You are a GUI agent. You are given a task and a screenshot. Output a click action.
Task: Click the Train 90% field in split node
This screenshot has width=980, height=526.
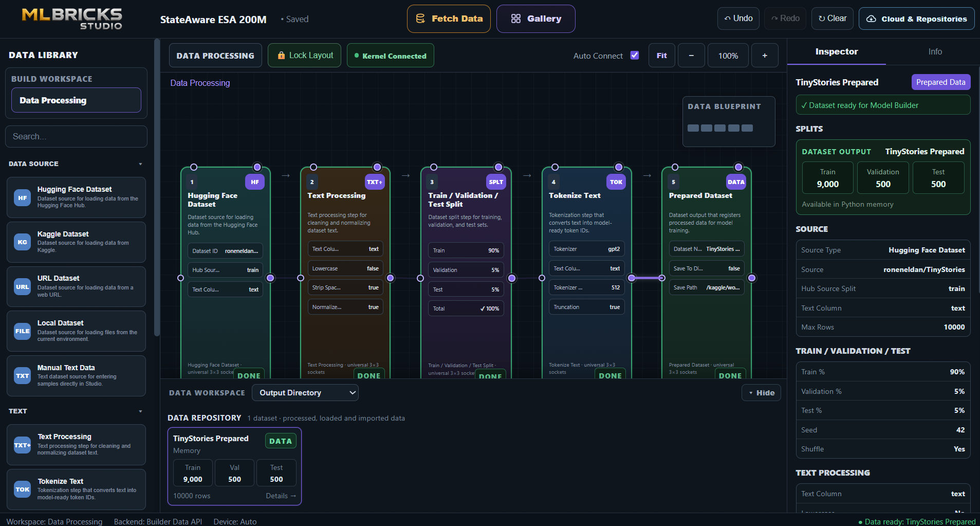click(466, 250)
